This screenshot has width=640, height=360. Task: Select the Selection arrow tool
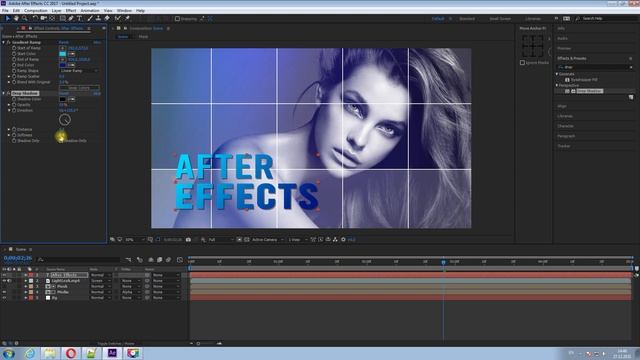pos(7,18)
